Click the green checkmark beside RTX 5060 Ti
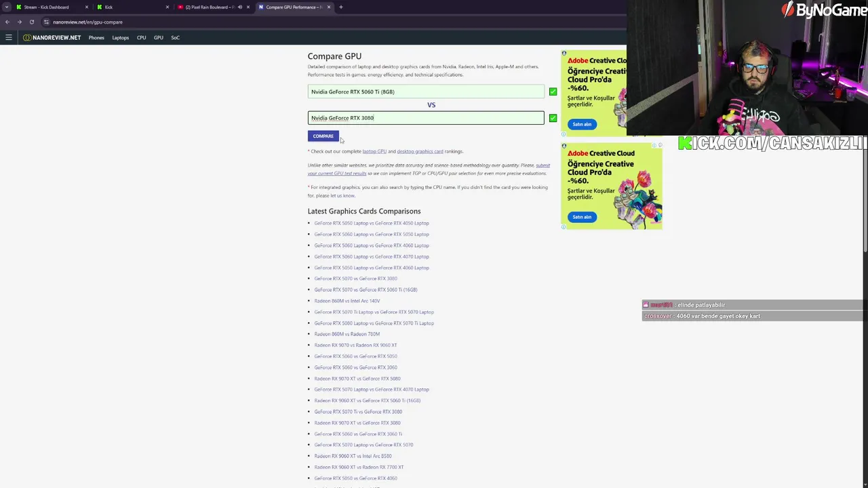This screenshot has height=488, width=868. (553, 91)
